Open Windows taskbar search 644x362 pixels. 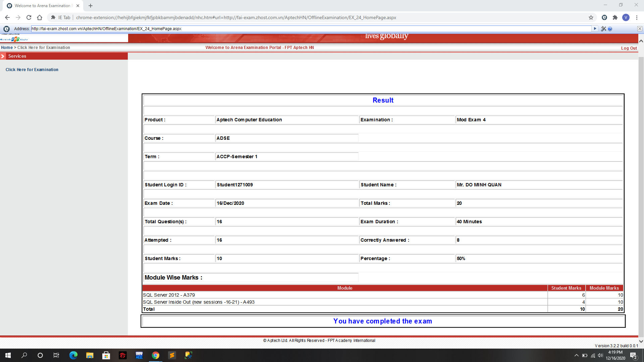coord(24,355)
